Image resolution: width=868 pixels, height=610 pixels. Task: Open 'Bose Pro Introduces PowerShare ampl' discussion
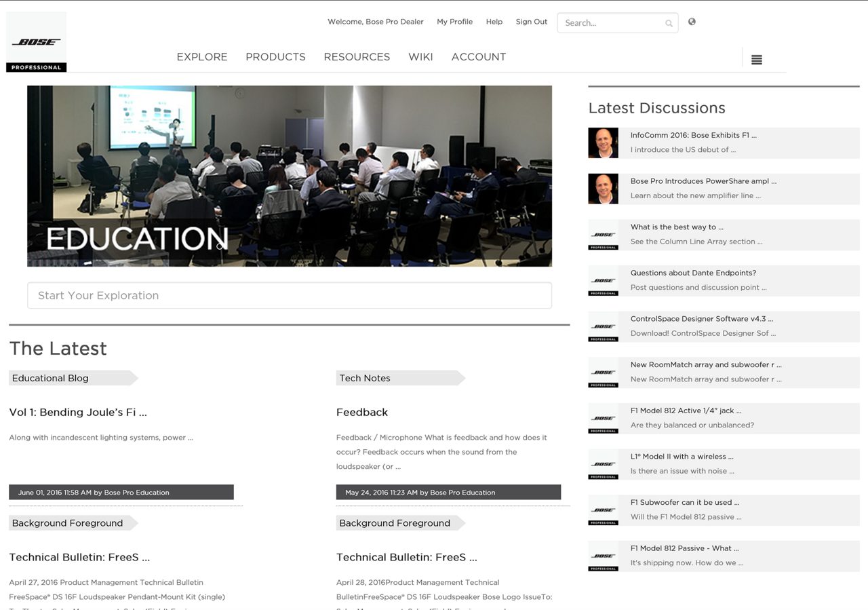pos(704,181)
